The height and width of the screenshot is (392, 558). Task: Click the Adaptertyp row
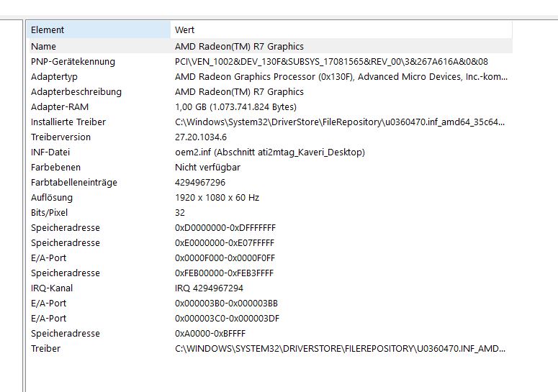click(x=55, y=76)
